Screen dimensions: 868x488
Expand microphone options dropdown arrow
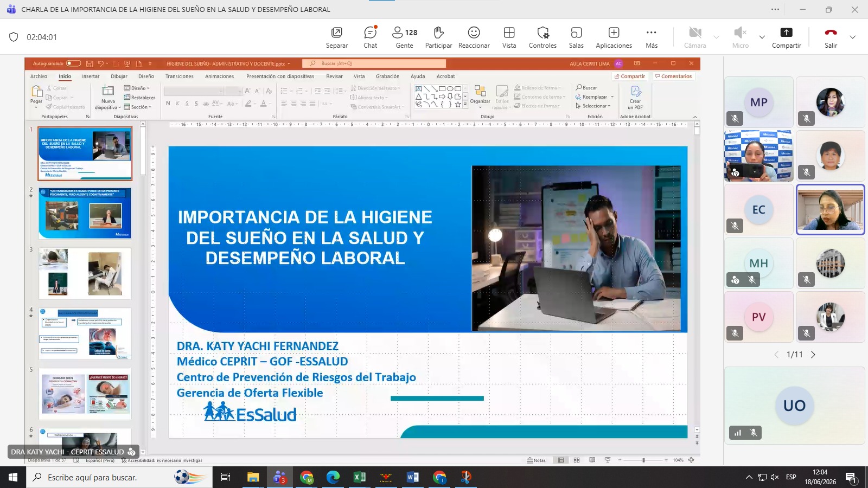point(762,37)
